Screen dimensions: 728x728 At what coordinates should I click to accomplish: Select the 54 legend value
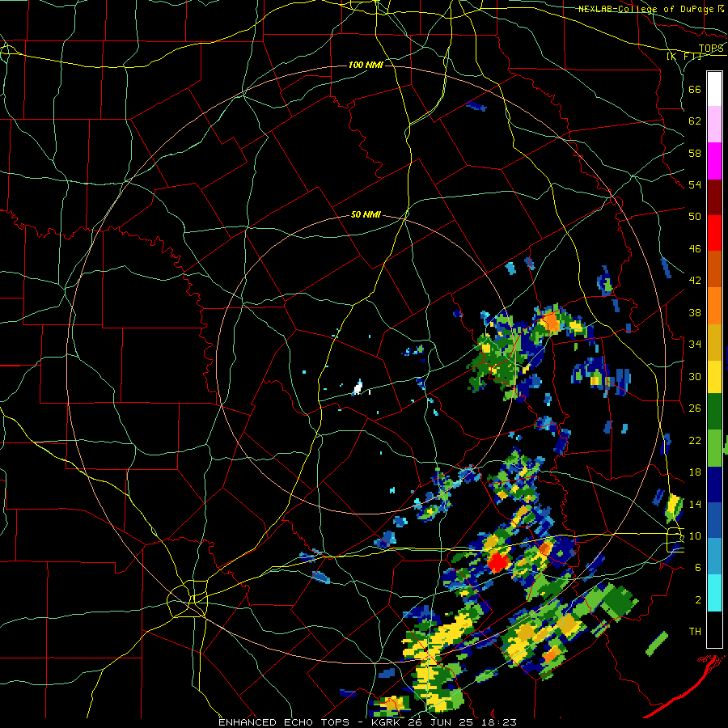click(x=695, y=184)
